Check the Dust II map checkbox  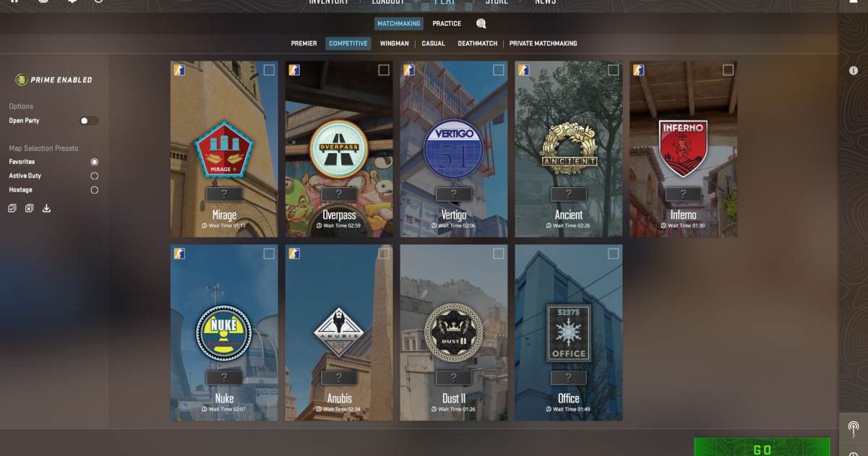[499, 254]
